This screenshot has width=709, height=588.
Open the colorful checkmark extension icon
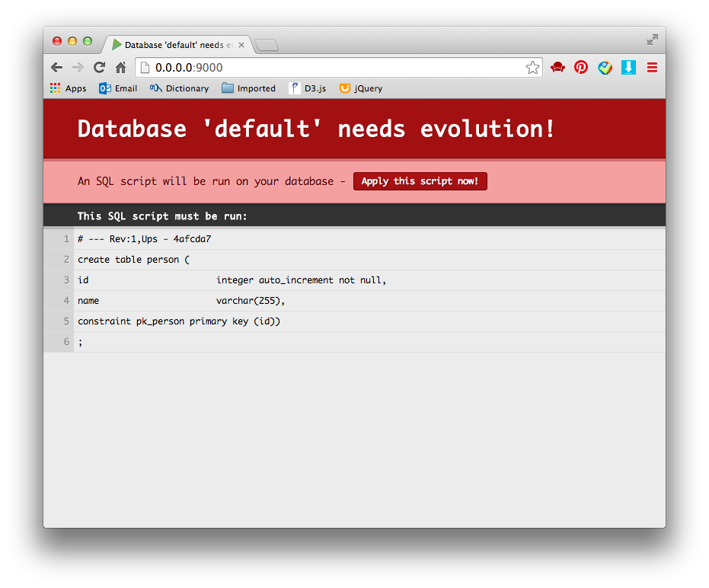click(x=605, y=67)
